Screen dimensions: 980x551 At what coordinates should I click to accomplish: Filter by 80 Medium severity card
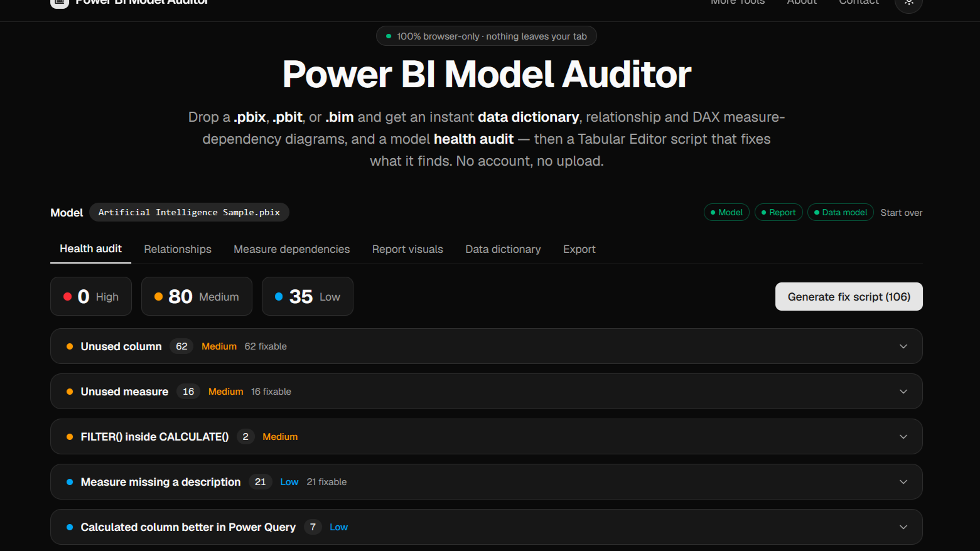[197, 296]
